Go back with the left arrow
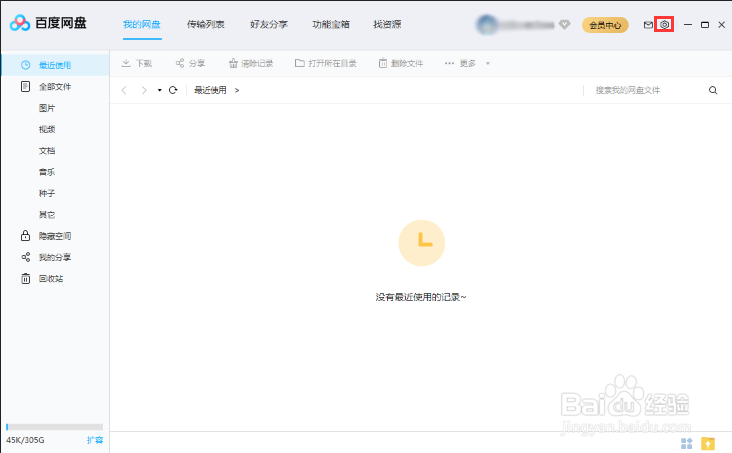Screen dimensions: 732x453 (x=124, y=90)
